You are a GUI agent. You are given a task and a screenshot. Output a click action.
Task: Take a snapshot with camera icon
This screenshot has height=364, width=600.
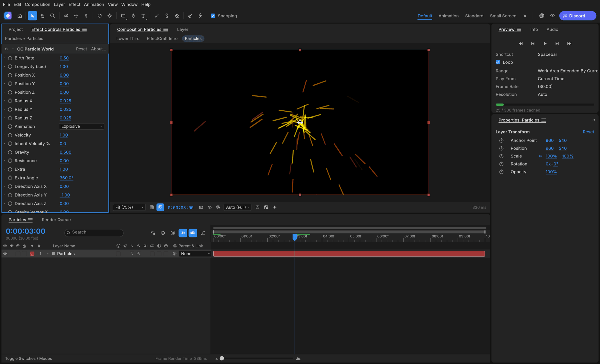(x=201, y=207)
